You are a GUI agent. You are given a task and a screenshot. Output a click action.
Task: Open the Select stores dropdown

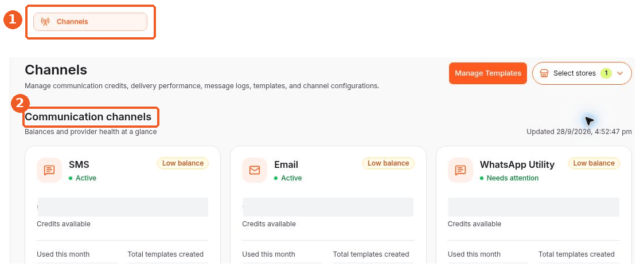[581, 73]
